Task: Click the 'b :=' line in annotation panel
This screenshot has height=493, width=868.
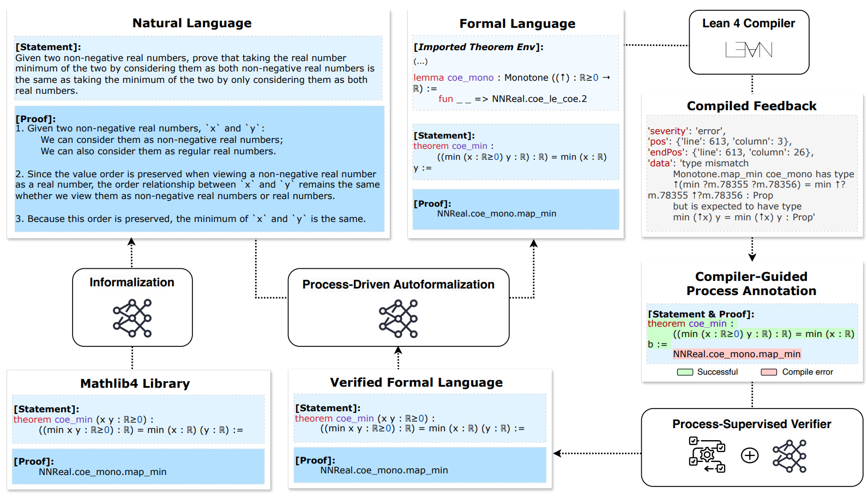Action: point(657,344)
